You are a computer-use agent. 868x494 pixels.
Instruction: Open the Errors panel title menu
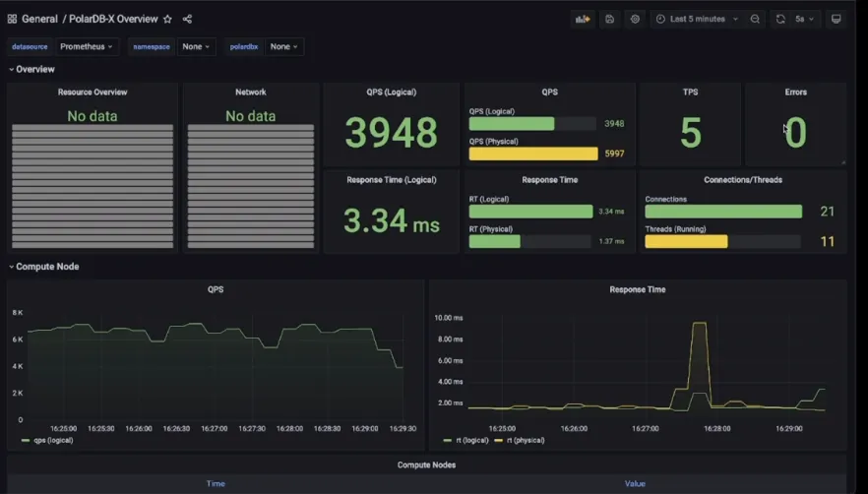coord(795,92)
